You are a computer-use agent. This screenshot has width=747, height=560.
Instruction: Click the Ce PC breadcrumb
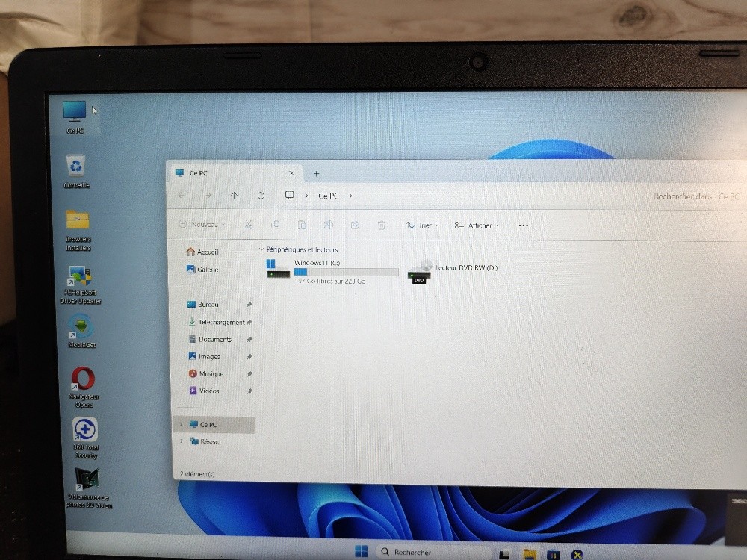(328, 196)
